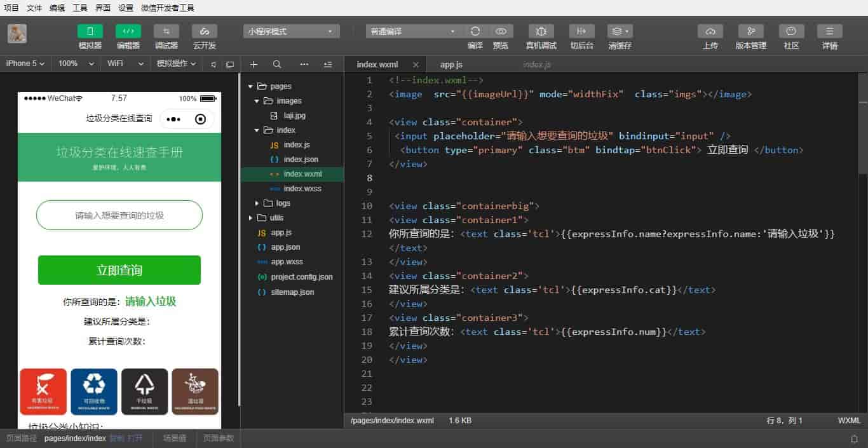Image resolution: width=868 pixels, height=448 pixels.
Task: Toggle the Simulator (模拟器) panel
Action: point(90,31)
